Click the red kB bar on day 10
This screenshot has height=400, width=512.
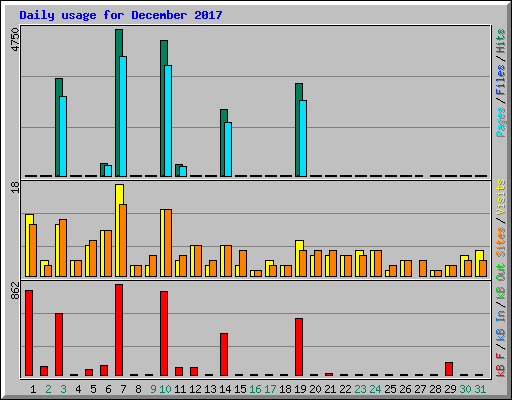164,333
